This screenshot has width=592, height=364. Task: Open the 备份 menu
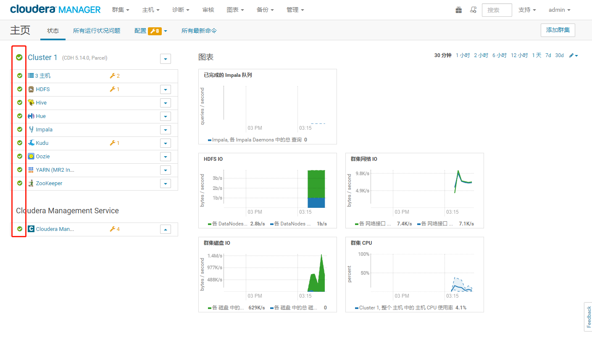pos(265,10)
